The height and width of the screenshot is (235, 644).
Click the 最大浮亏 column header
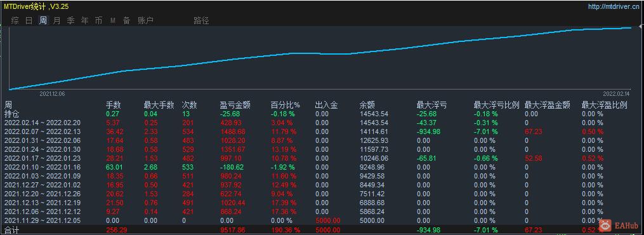tap(431, 105)
